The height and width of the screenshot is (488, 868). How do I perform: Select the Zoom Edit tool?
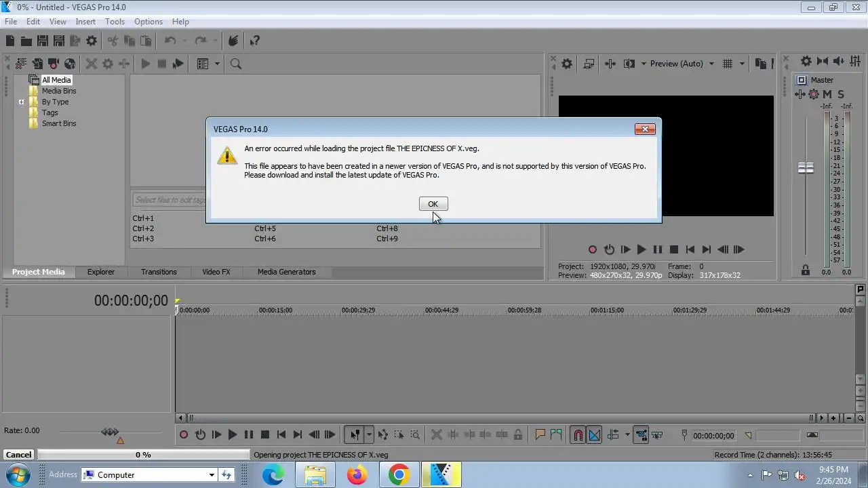click(415, 435)
